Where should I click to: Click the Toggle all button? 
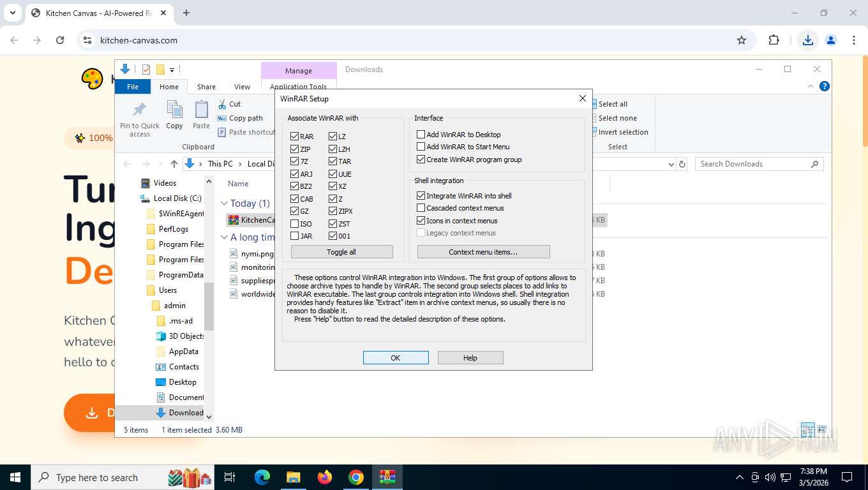point(341,252)
